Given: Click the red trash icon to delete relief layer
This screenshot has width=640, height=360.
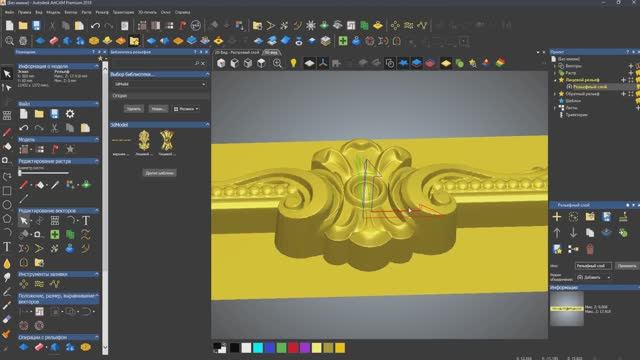Looking at the screenshot, I should pos(589,249).
